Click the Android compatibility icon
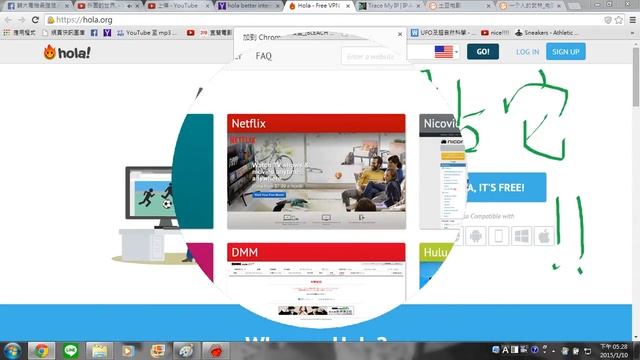640x360 pixels. point(476,236)
